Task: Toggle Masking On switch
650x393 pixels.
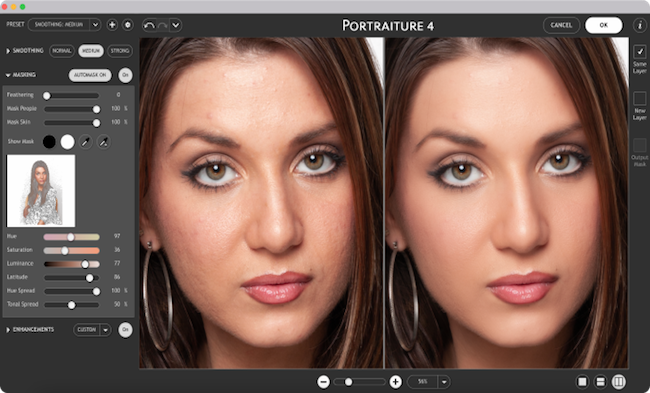Action: (x=125, y=75)
